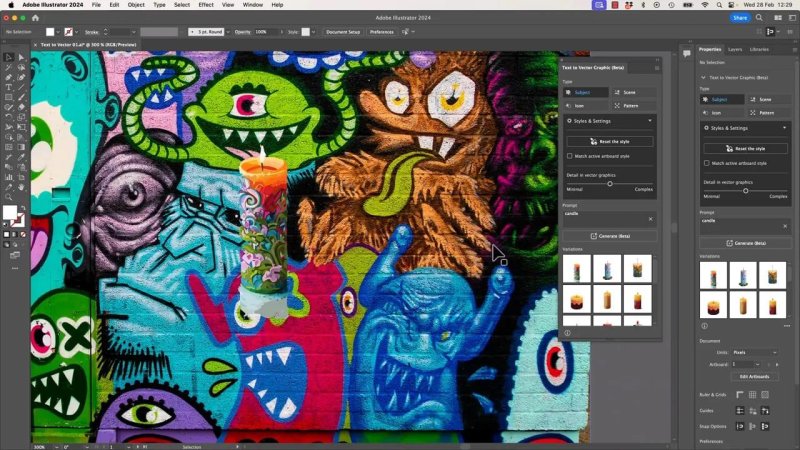Open the Object menu
800x450 pixels.
pos(136,5)
